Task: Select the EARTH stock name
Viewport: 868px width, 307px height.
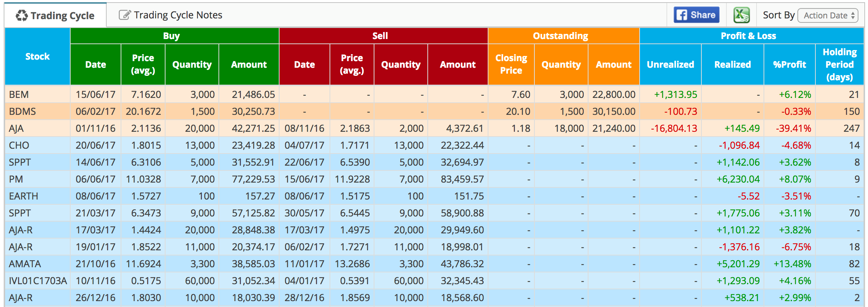Action: coord(24,196)
